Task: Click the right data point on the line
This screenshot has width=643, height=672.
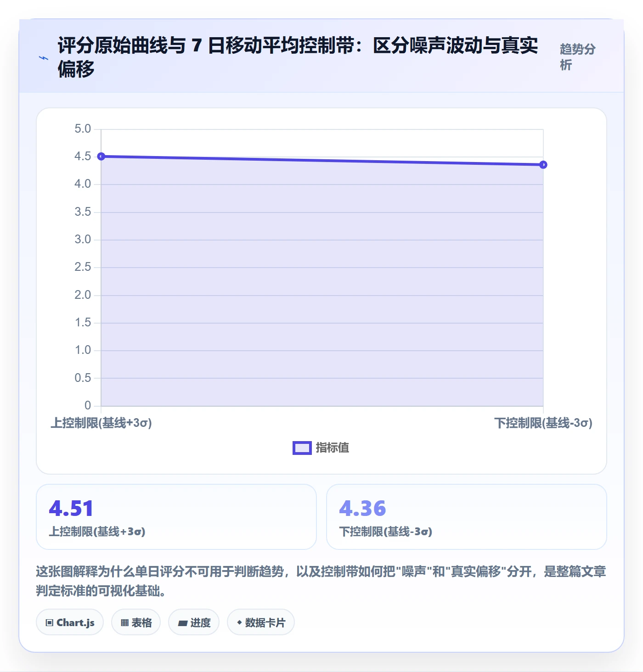Action: (543, 165)
